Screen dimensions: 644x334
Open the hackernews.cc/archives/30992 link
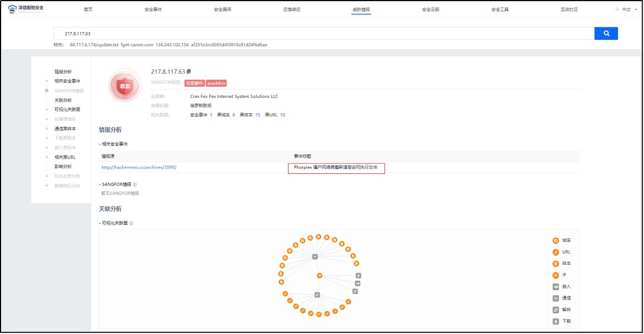click(139, 167)
